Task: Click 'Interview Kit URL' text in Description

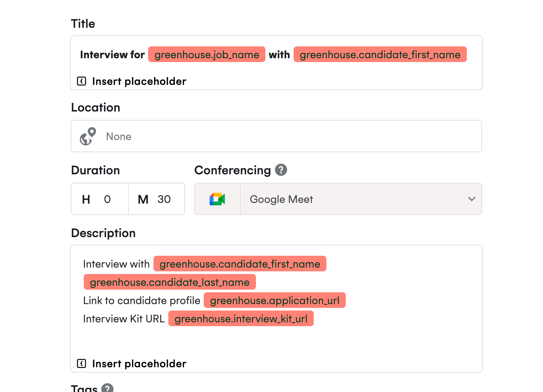Action: (124, 319)
